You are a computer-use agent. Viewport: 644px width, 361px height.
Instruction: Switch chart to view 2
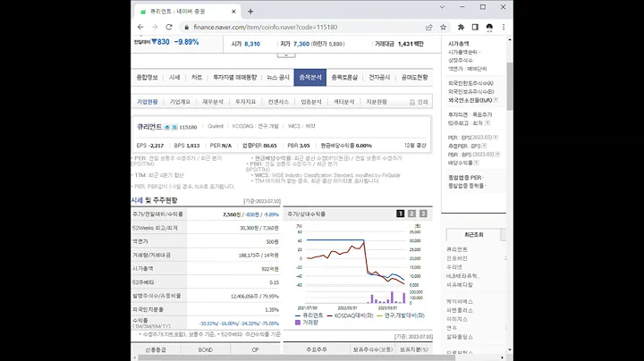tap(412, 214)
